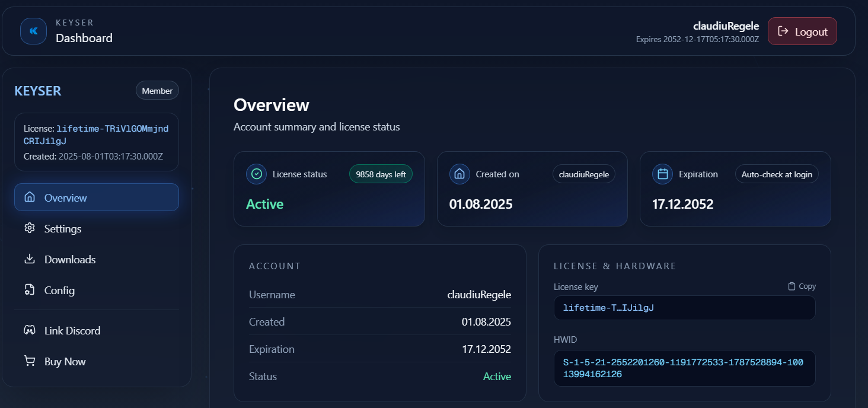Click the HWID value box

(684, 368)
